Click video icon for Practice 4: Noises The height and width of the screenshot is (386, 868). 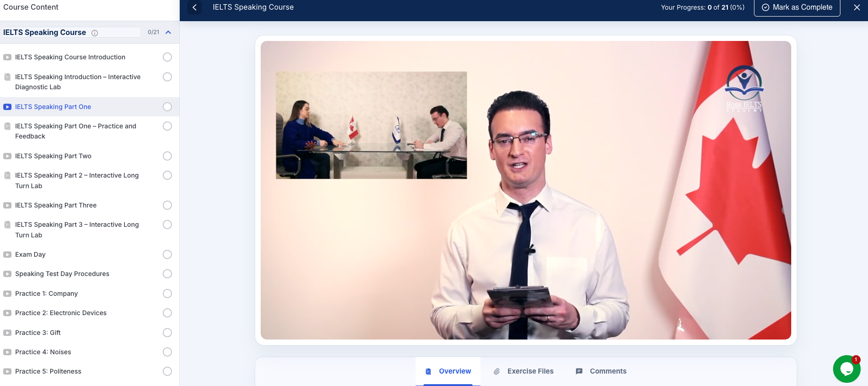click(7, 352)
